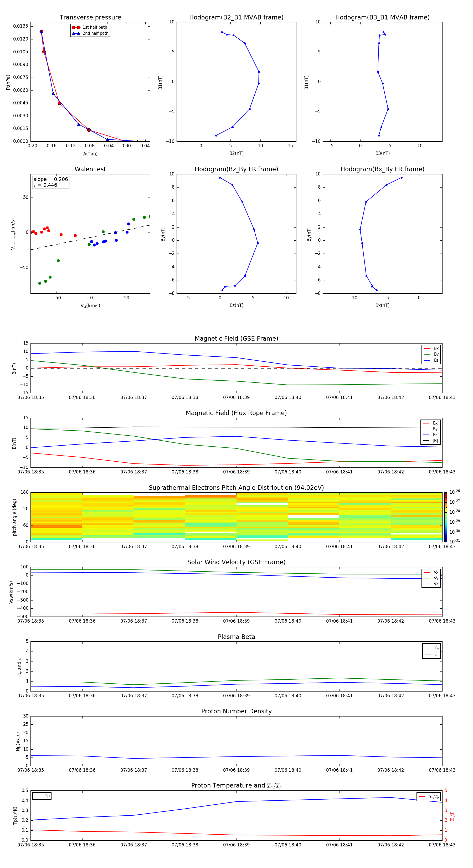The height and width of the screenshot is (868, 473).
Task: Click the "Plasma Beta" plot title
Action: click(236, 637)
